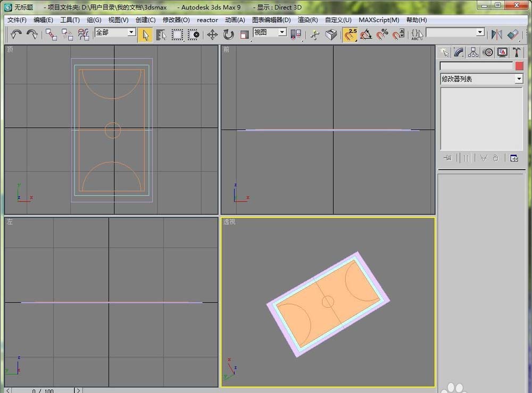Open the MAXScript(M) menu
This screenshot has width=532, height=393.
tap(379, 20)
